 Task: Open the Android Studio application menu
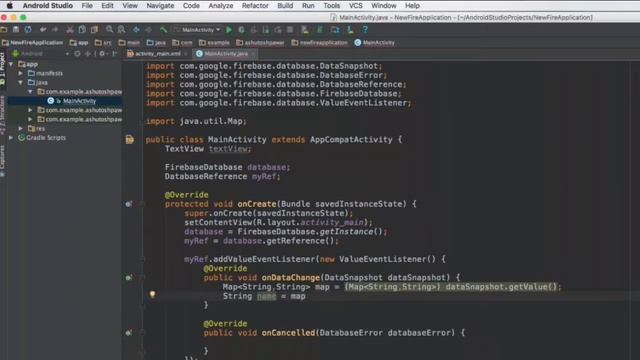pos(48,6)
